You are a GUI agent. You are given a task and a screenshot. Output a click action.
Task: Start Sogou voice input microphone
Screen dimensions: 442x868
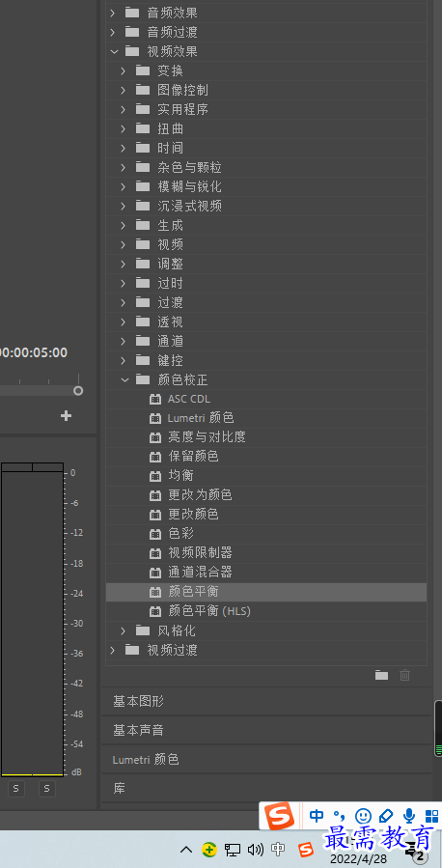409,816
